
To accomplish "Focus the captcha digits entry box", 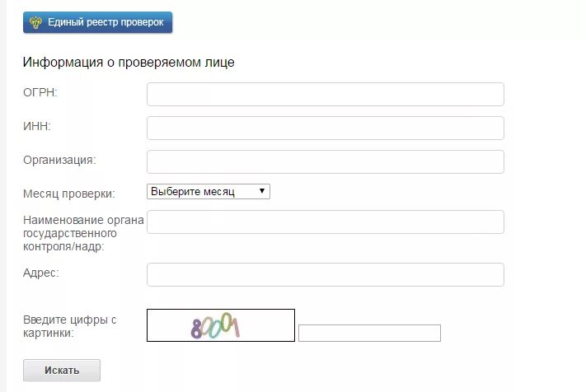I will [369, 333].
